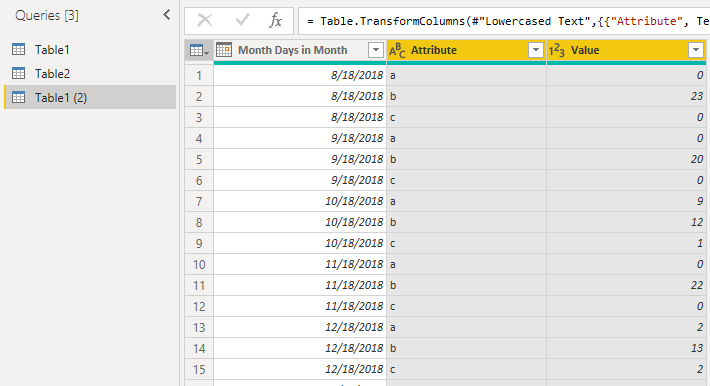Screen dimensions: 710x386
Task: Click the 11/18/2018 date cell in row 11
Action: tap(300, 285)
